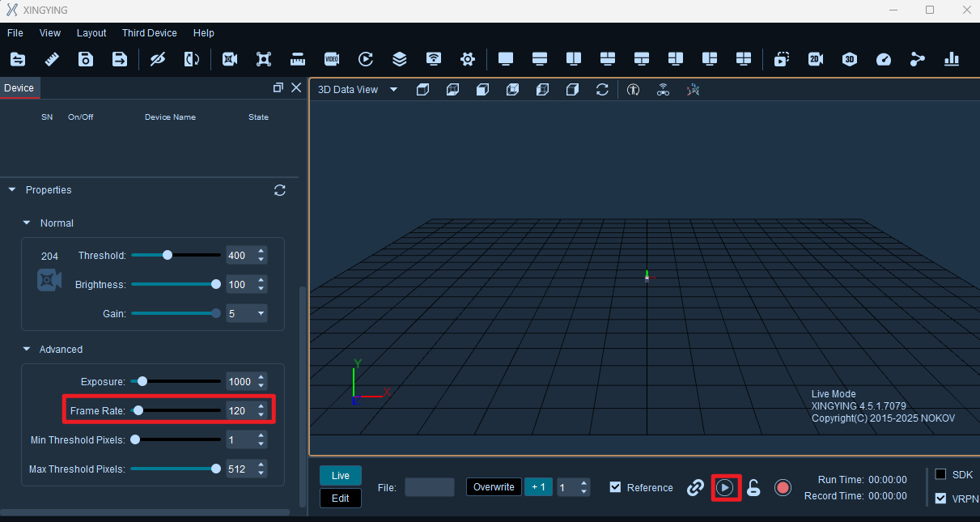Switch to the four-pane grid layout icon

click(744, 59)
